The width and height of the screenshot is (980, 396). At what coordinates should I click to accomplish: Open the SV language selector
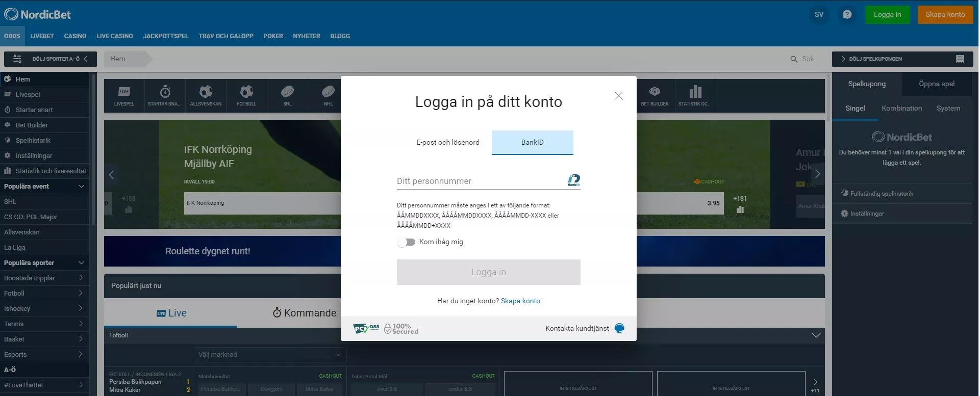[x=819, y=14]
